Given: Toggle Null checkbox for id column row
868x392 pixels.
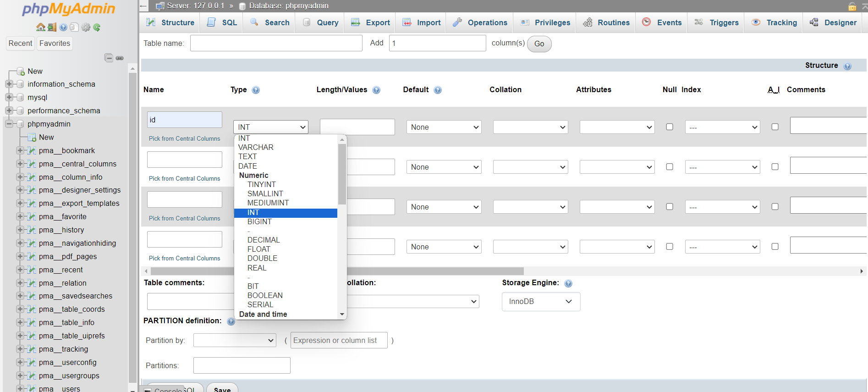Looking at the screenshot, I should click(x=670, y=127).
